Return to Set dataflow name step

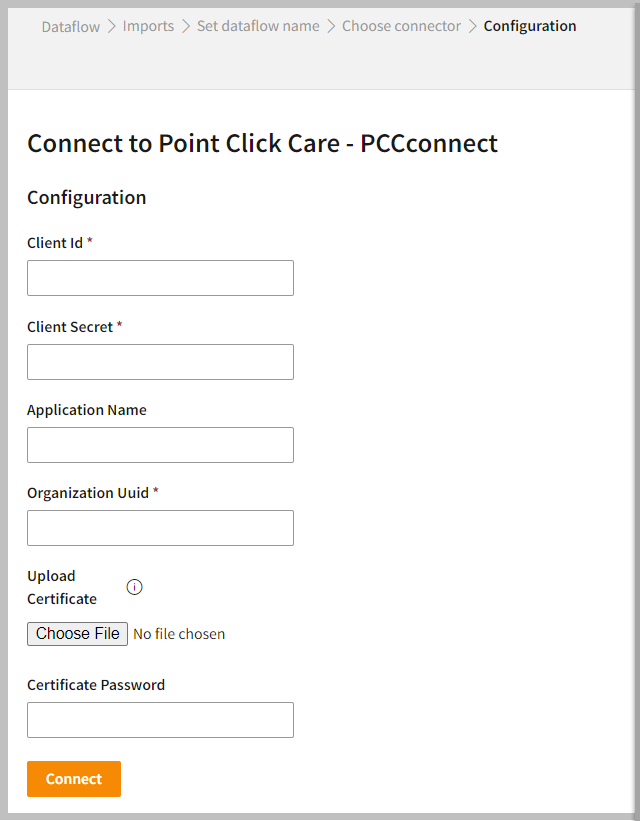click(258, 26)
